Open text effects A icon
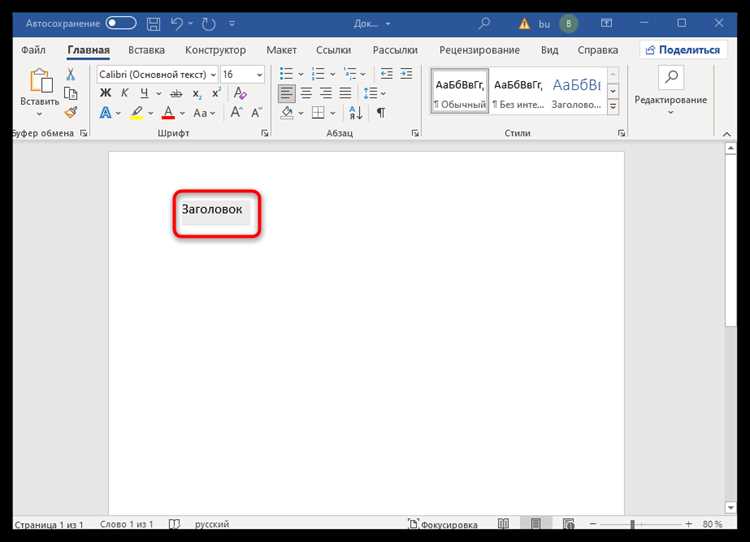Image resolution: width=750 pixels, height=542 pixels. click(x=105, y=113)
